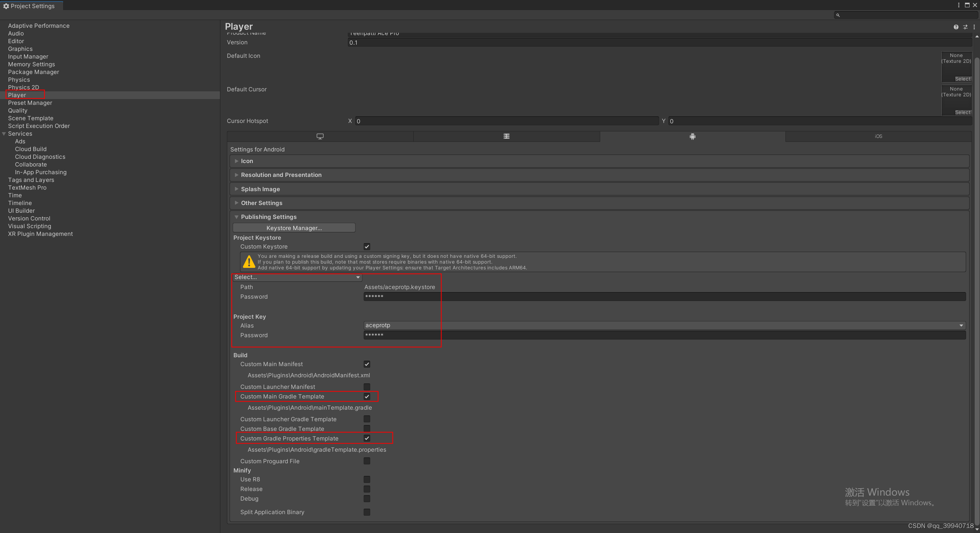Enable Custom Launcher Manifest checkbox
Screen dimensions: 980x533
[x=367, y=387]
